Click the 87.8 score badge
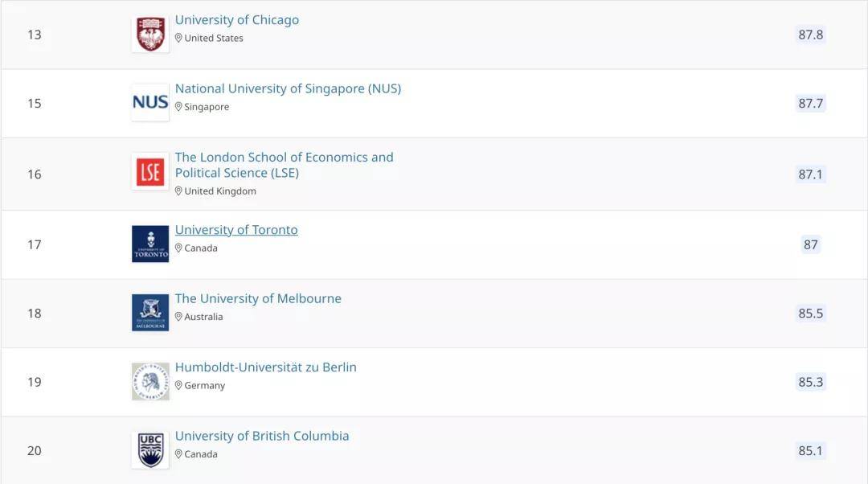 tap(810, 35)
